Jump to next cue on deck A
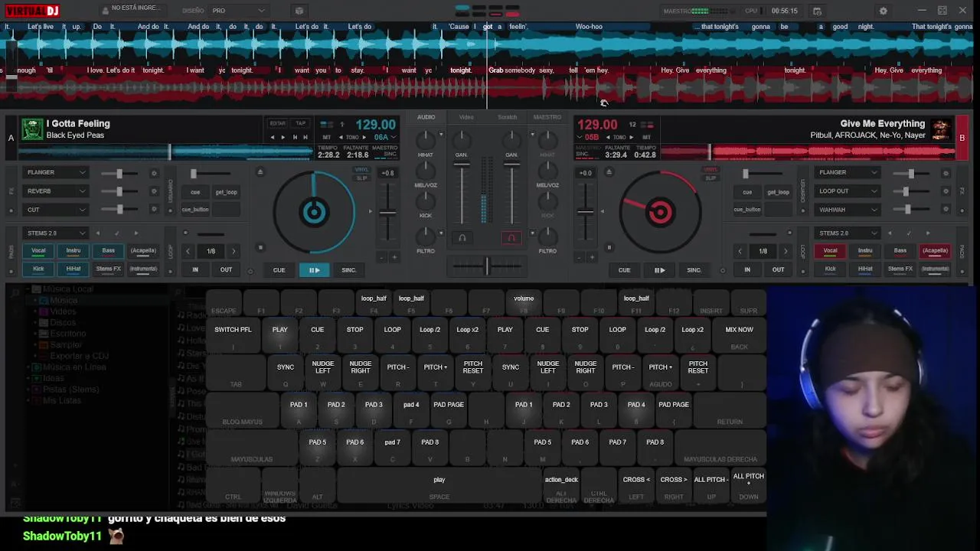 [x=305, y=137]
